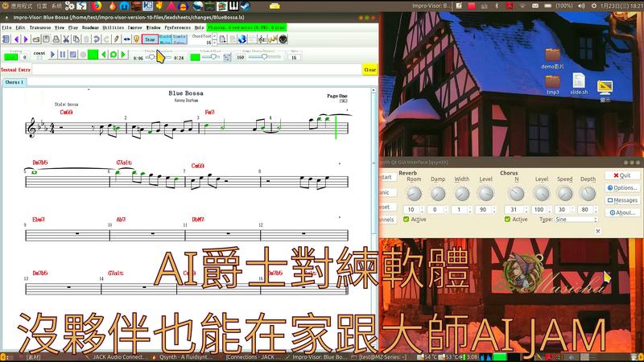Click the Textual Entry input field
This screenshot has width=644, height=362.
point(196,70)
